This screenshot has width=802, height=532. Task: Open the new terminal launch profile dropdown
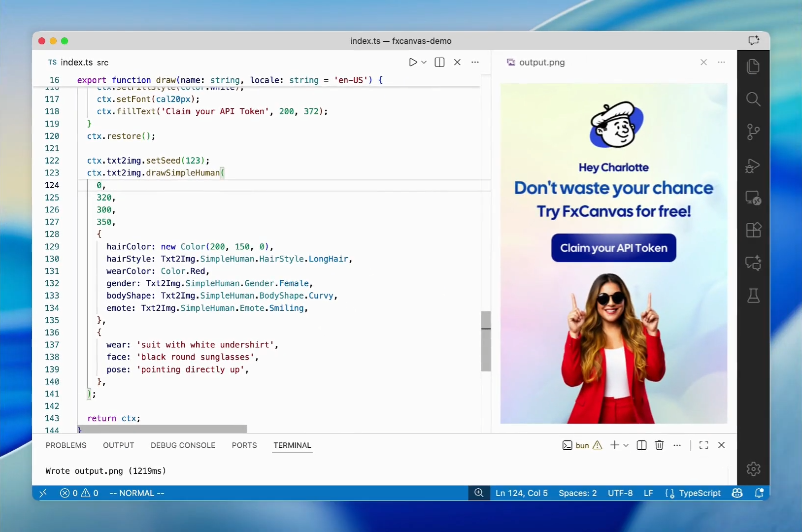[x=626, y=445]
